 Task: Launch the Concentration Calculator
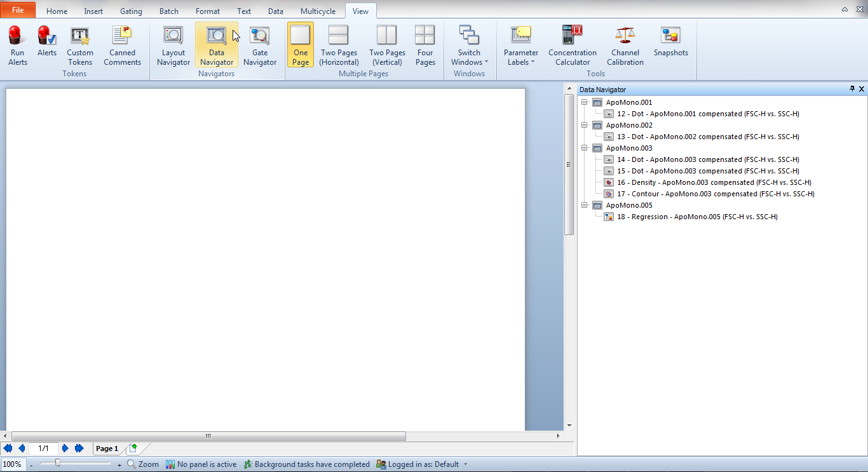(x=573, y=44)
